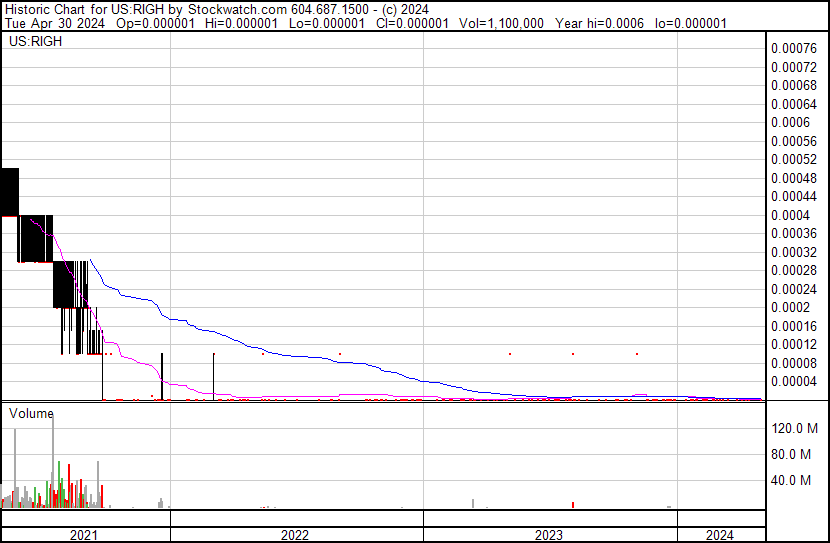
Task: Select the 2021 year label on timeline
Action: tap(84, 535)
